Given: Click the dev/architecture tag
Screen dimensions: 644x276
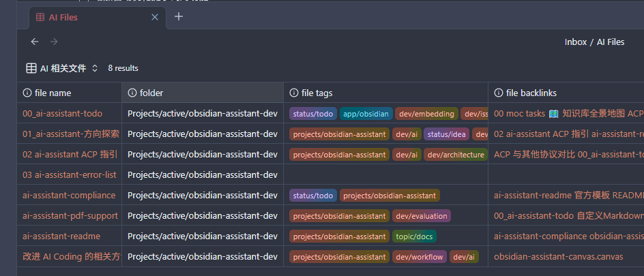Looking at the screenshot, I should coord(456,155).
